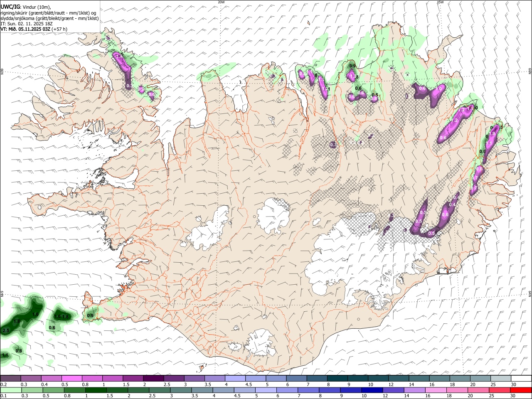Click the UWC/IG Vindur (10m) title
The height and width of the screenshot is (399, 532).
tap(26, 7)
